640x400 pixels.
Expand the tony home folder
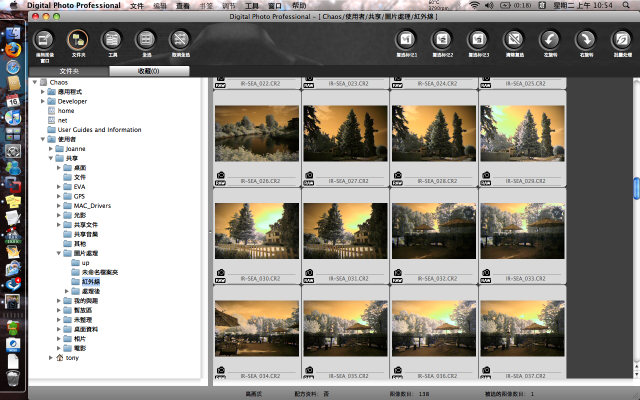coord(51,358)
